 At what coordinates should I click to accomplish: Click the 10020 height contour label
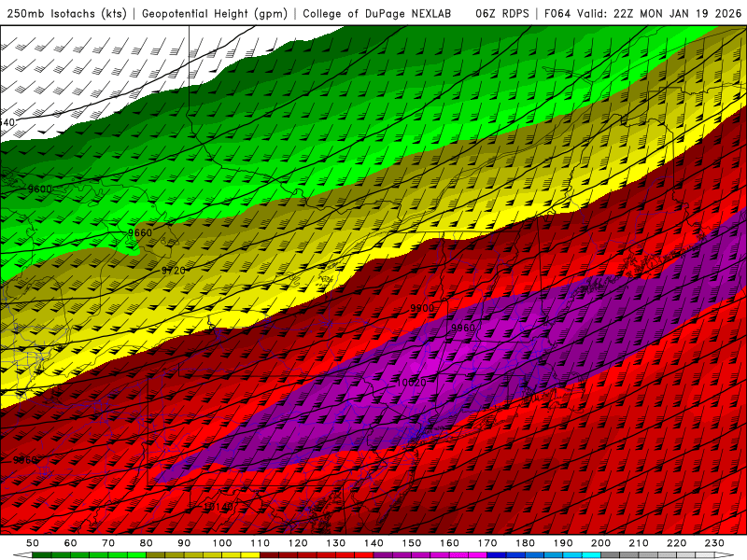[x=411, y=383]
